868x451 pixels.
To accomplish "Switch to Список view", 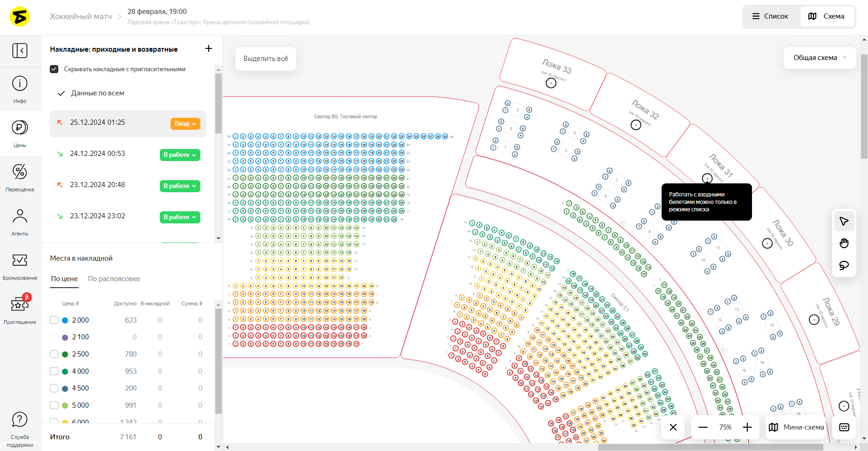I will tap(770, 16).
